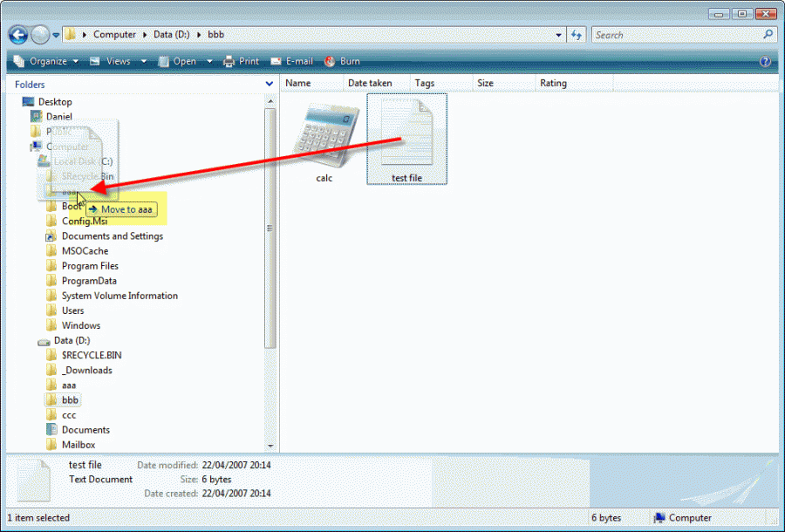This screenshot has height=532, width=785.
Task: Sort by the Size column header
Action: pyautogui.click(x=503, y=83)
